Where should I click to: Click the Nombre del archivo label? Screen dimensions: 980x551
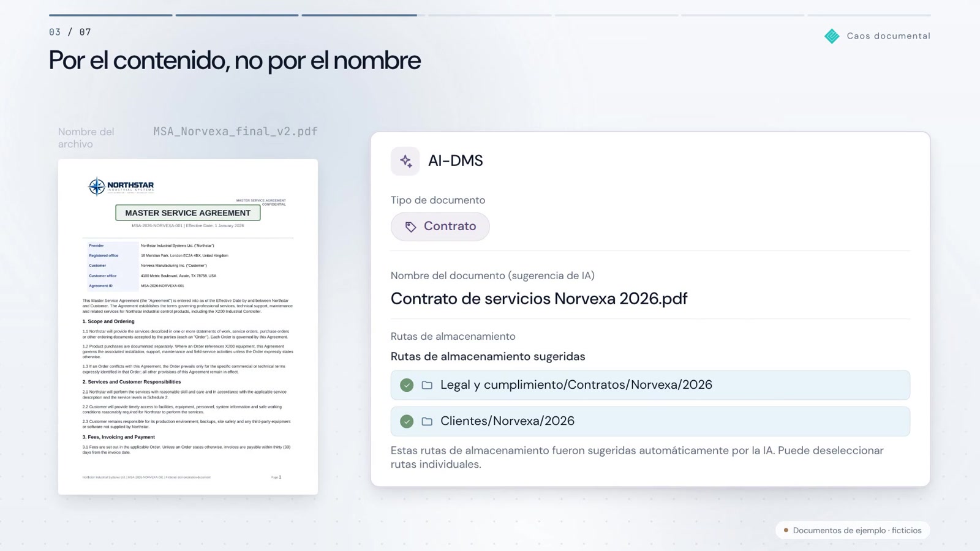pos(86,138)
